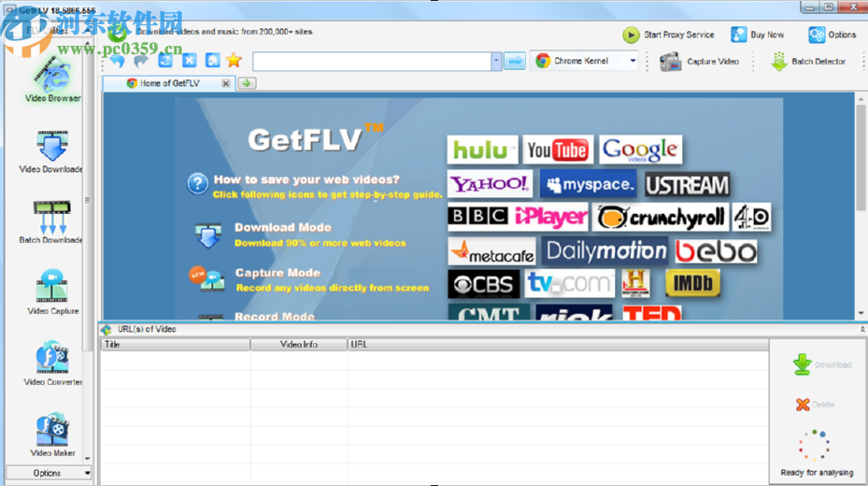Click the URL address input field

372,61
